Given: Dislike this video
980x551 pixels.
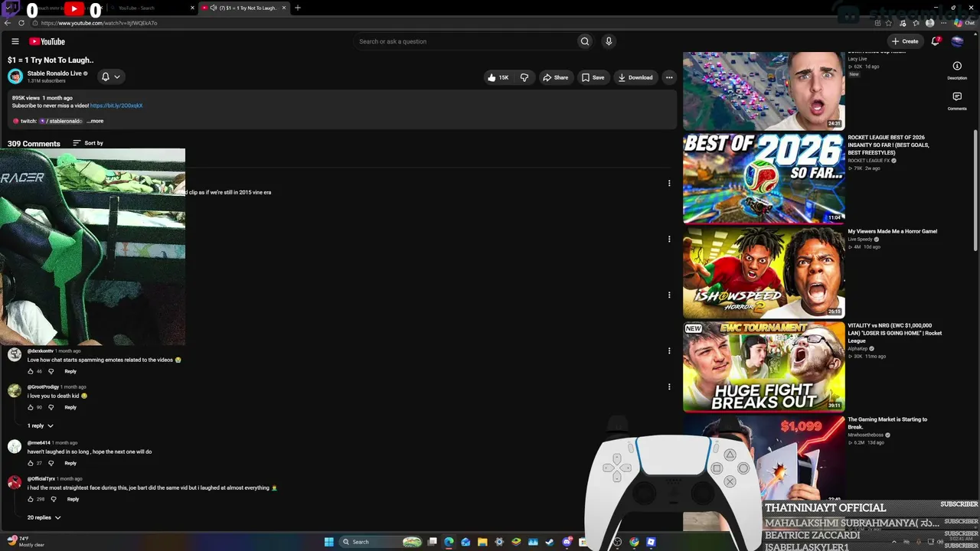Looking at the screenshot, I should [524, 77].
